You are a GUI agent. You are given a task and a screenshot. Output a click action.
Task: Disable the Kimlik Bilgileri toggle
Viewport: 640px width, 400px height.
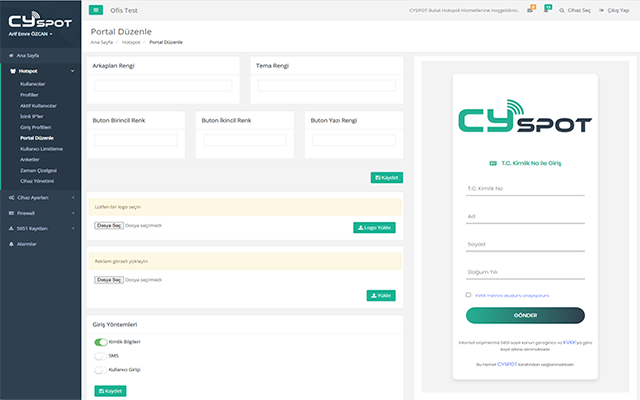click(x=100, y=342)
